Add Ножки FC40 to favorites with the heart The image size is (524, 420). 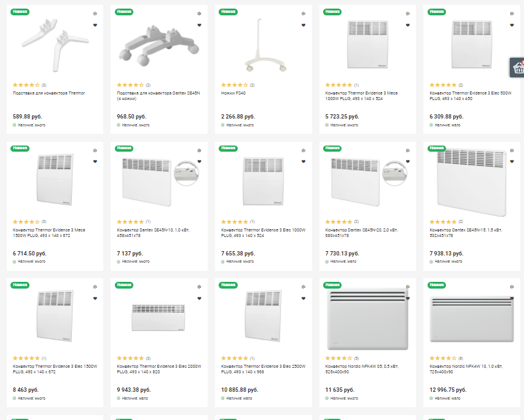tap(303, 25)
